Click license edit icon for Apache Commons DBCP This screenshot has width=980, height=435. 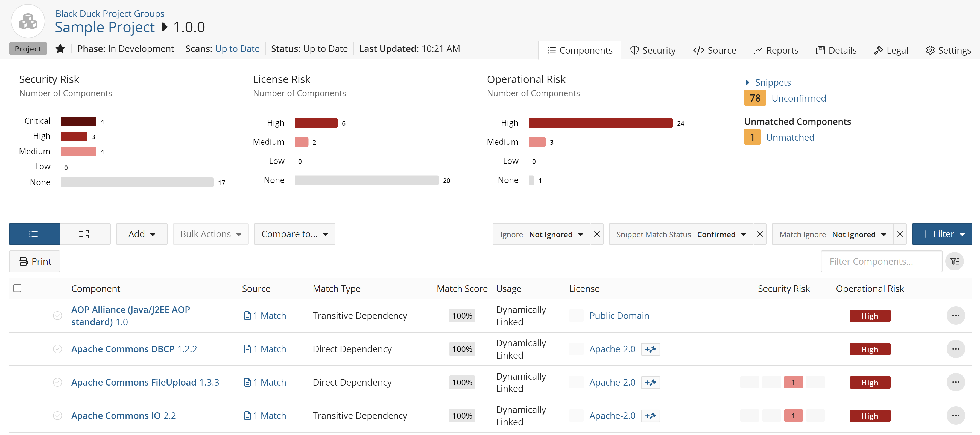[x=651, y=349]
